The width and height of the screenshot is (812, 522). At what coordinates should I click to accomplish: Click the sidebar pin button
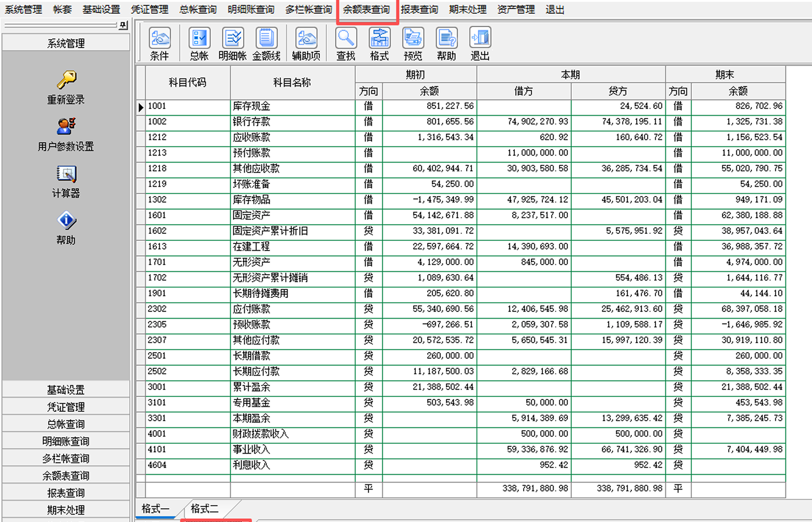point(124,25)
